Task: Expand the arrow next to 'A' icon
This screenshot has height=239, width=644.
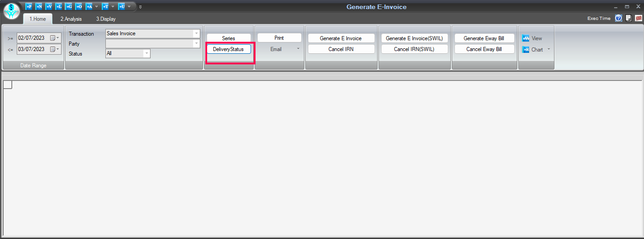Action: (x=96, y=6)
